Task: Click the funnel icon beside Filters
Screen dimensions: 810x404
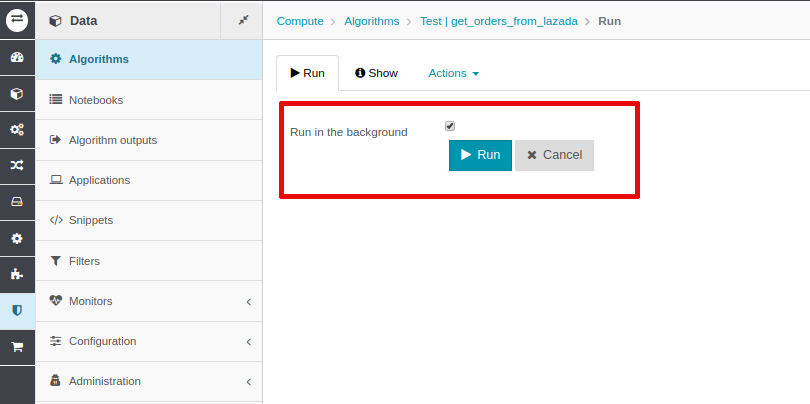Action: click(55, 260)
